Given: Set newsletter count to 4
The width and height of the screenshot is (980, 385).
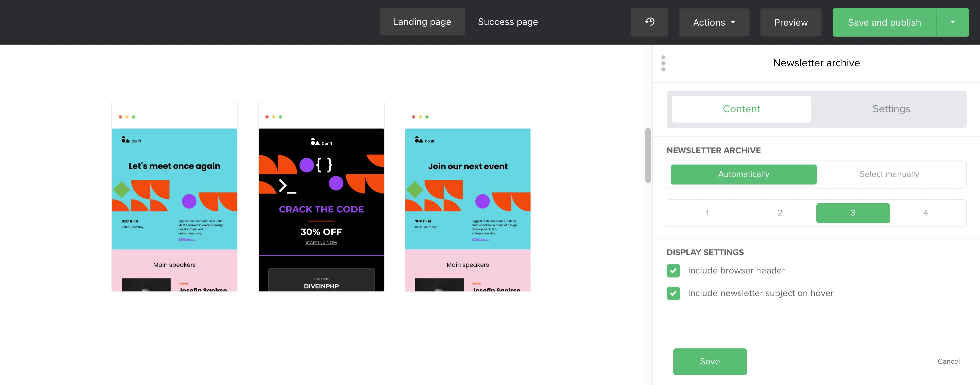Looking at the screenshot, I should pyautogui.click(x=925, y=213).
